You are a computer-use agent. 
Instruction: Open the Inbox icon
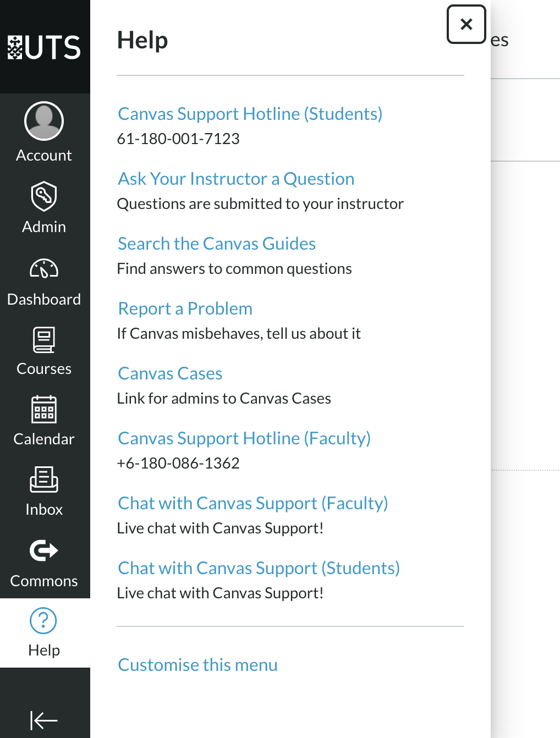tap(44, 480)
